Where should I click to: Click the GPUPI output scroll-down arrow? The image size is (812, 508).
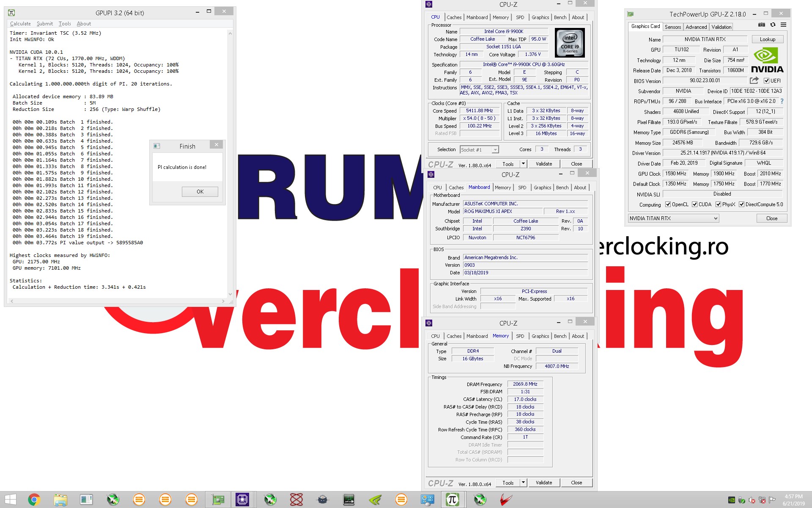click(230, 294)
